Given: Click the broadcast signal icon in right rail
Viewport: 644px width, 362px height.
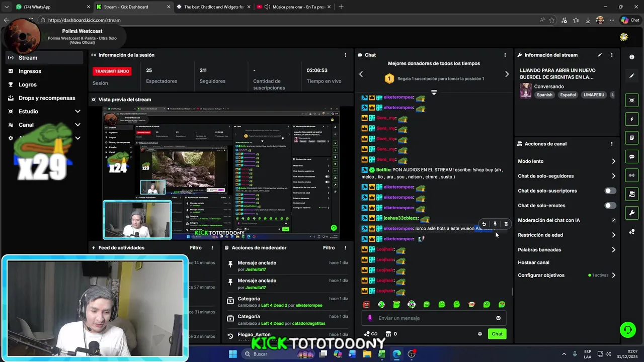Looking at the screenshot, I should pos(632,175).
